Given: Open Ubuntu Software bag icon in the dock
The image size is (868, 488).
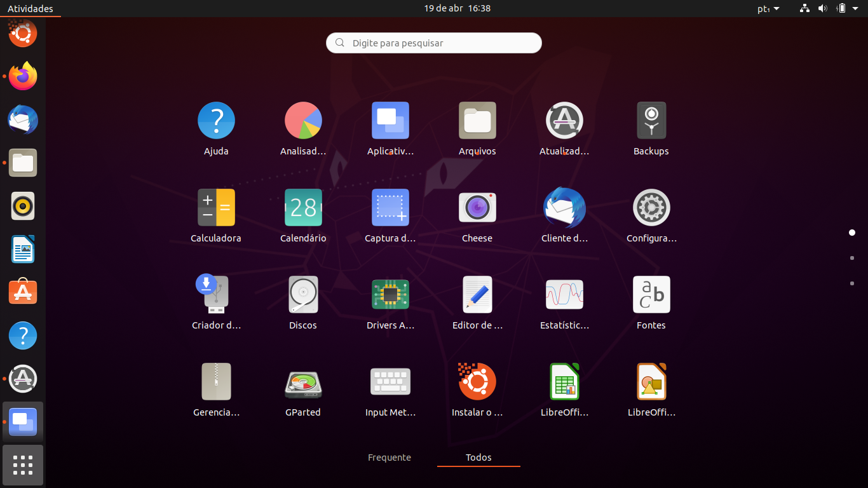Looking at the screenshot, I should coord(23,292).
